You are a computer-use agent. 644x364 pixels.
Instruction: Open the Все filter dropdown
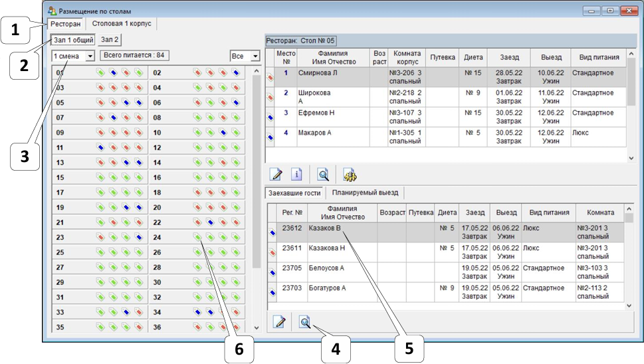click(x=255, y=56)
